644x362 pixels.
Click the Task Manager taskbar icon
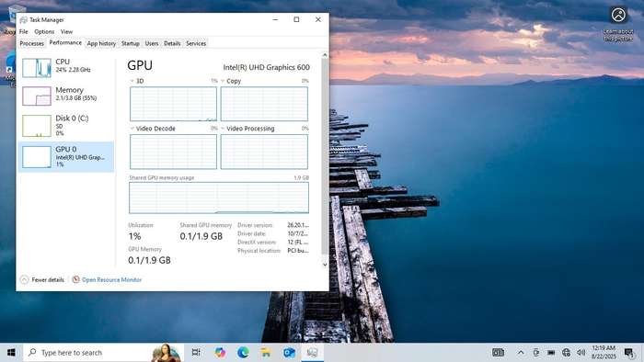tap(312, 352)
